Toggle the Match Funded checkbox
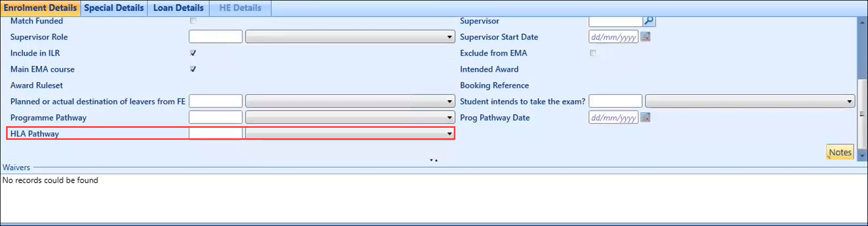This screenshot has width=868, height=226. pyautogui.click(x=193, y=21)
